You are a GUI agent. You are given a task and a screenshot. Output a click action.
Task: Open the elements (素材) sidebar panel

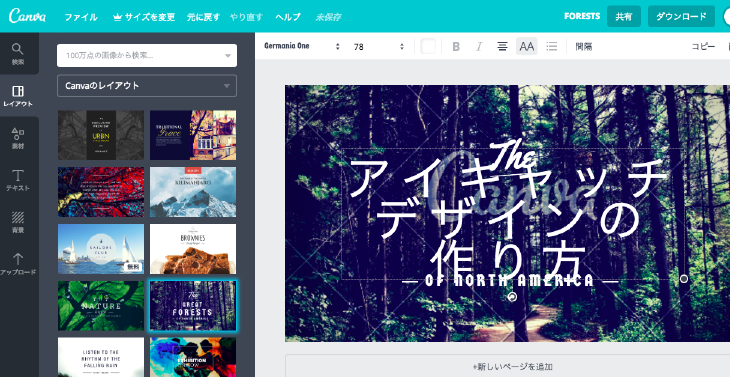18,138
